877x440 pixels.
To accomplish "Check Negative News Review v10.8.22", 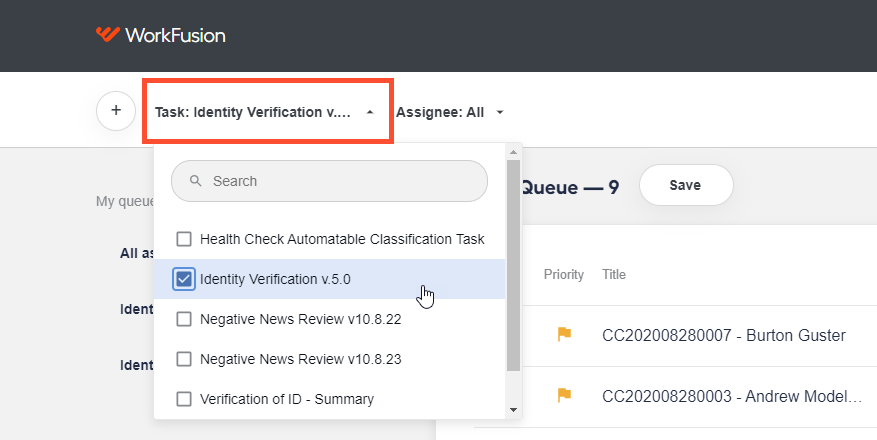I will point(183,319).
